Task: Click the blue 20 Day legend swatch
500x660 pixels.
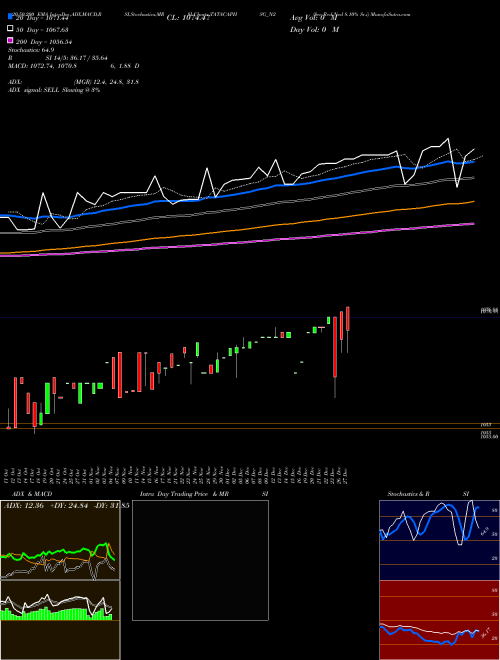Action: tap(10, 17)
